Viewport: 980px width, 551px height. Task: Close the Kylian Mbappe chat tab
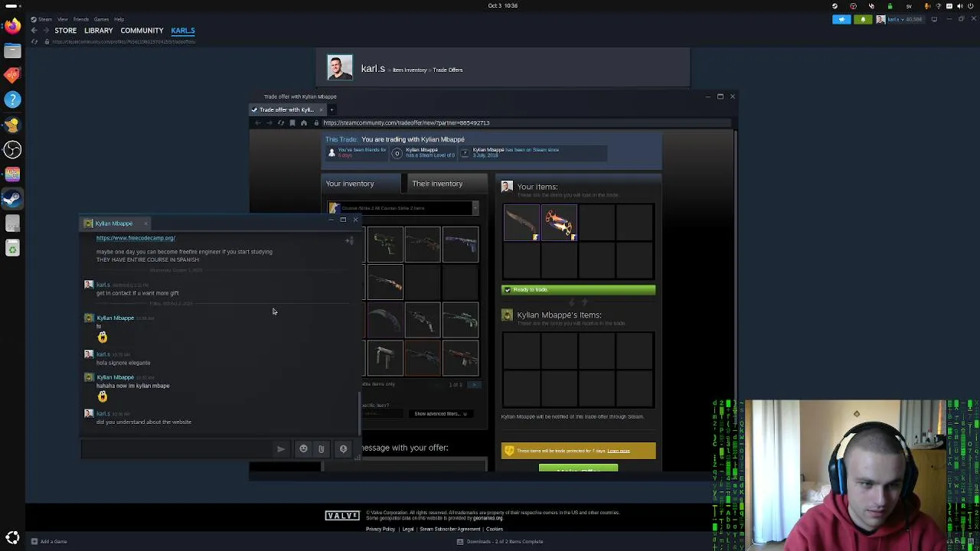pos(145,223)
